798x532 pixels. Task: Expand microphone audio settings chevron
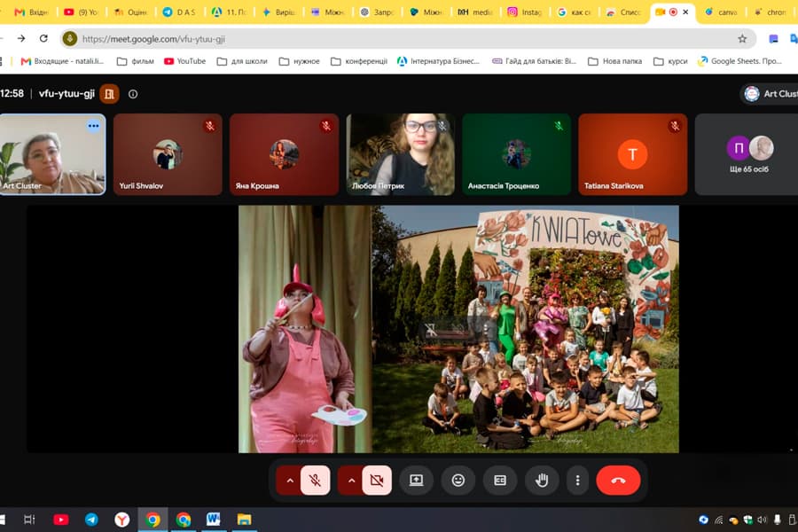click(290, 480)
